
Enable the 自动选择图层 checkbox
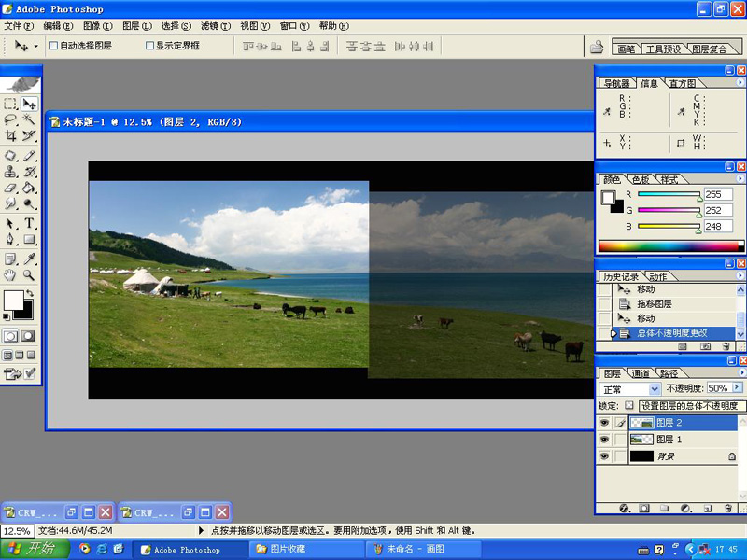[54, 46]
